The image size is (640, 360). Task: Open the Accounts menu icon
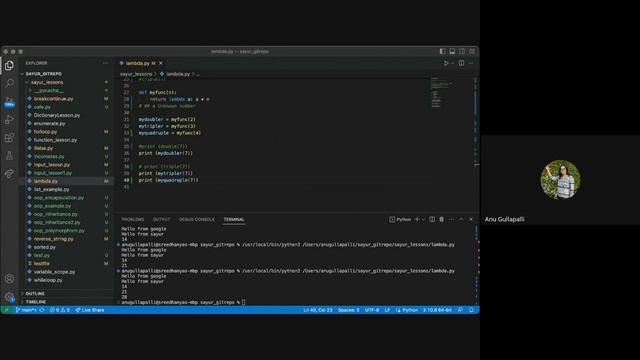[x=9, y=279]
